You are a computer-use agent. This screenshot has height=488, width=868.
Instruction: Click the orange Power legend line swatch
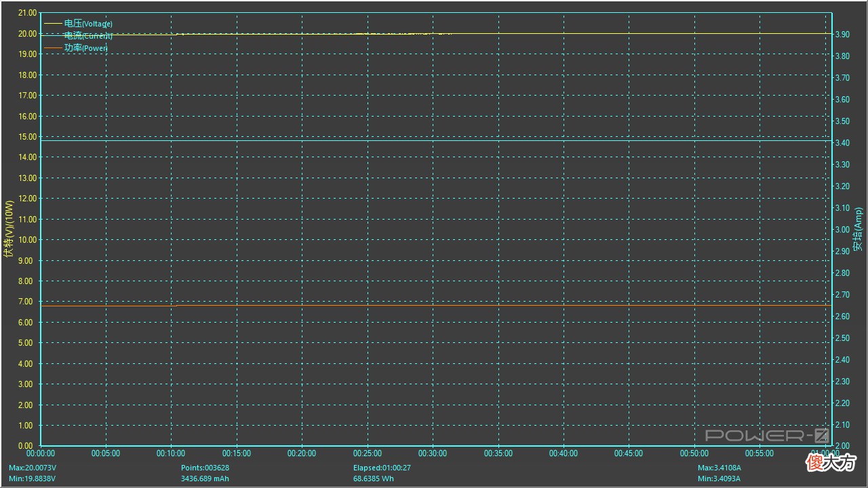[x=53, y=48]
